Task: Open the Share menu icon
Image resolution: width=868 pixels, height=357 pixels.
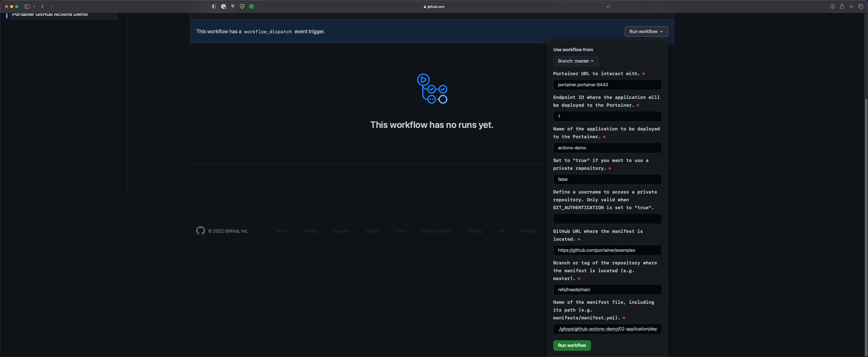Action: click(842, 6)
